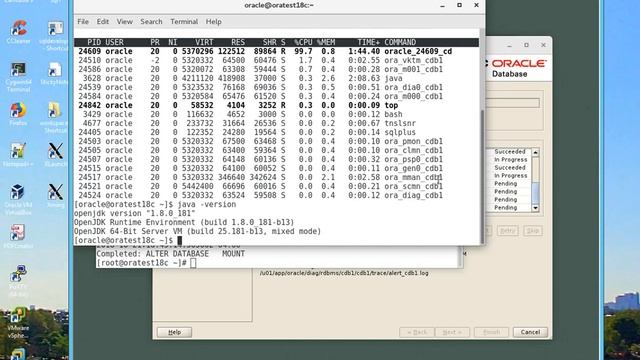Screen dimensions: 640x360
Task: Launch the Cygwin64 Terminal desktop icon
Action: [x=18, y=77]
